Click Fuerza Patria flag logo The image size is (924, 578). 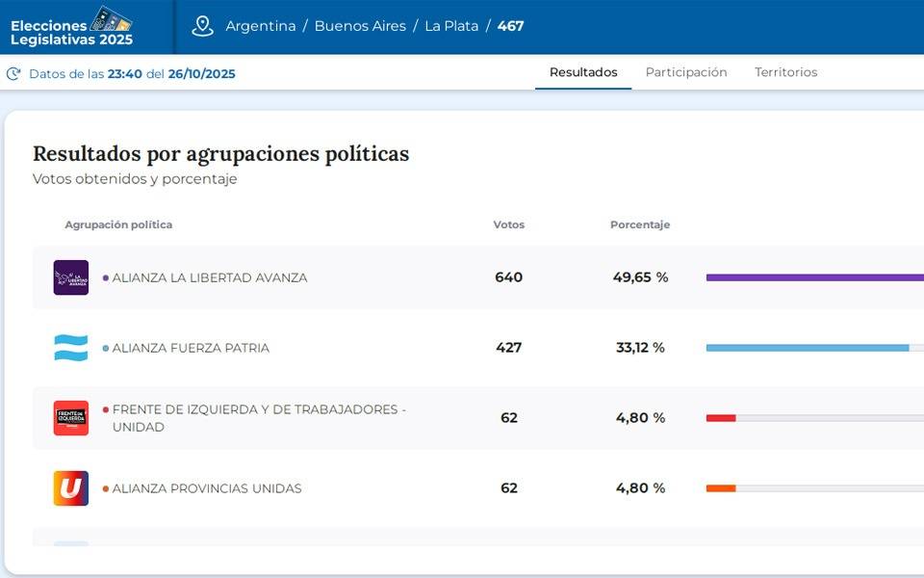pyautogui.click(x=71, y=348)
